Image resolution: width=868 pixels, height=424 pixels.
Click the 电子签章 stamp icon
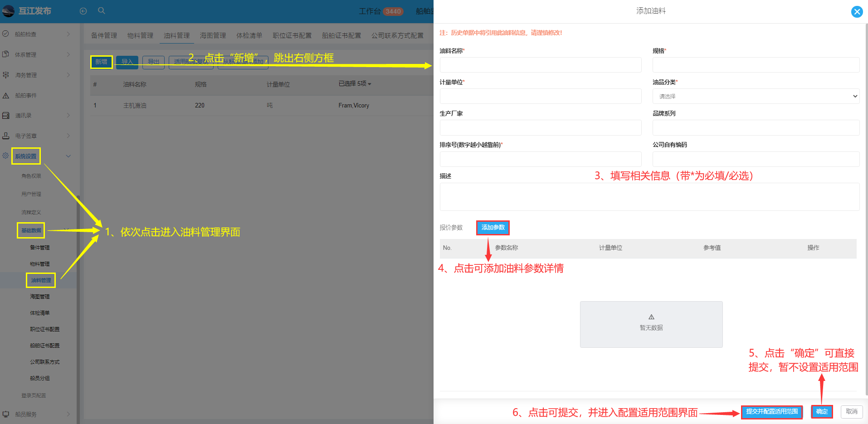(x=6, y=136)
